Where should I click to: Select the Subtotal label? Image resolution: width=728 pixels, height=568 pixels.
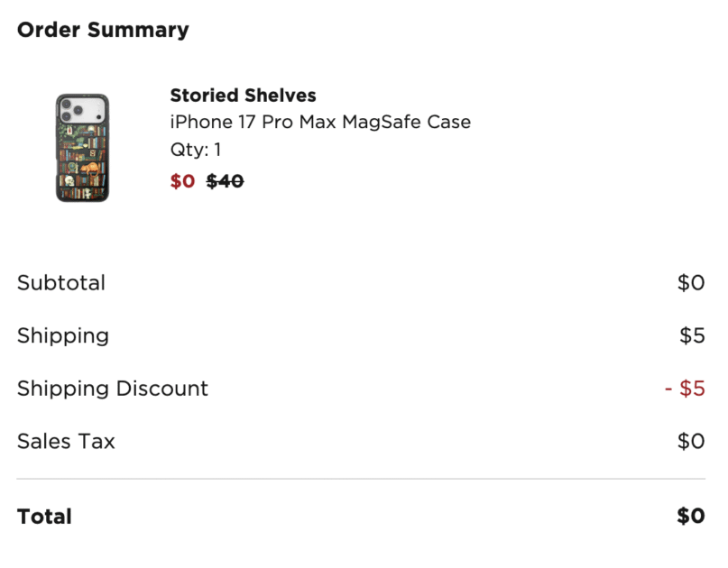pos(61,283)
